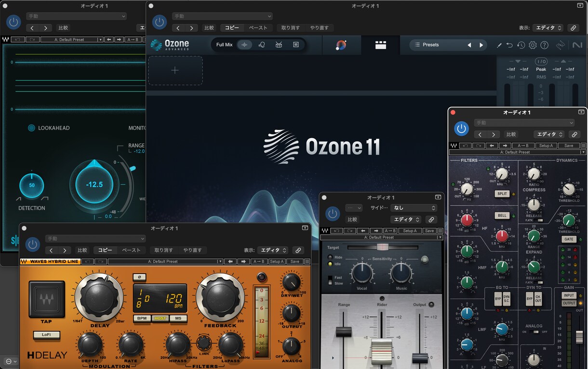
Task: Click 取り消す in the Ozone window header
Action: pos(290,28)
